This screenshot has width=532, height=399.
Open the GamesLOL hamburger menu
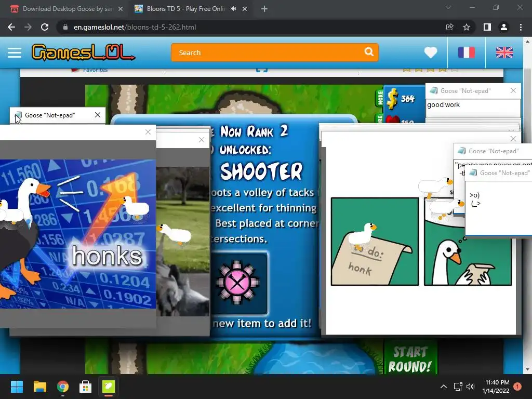[x=15, y=52]
